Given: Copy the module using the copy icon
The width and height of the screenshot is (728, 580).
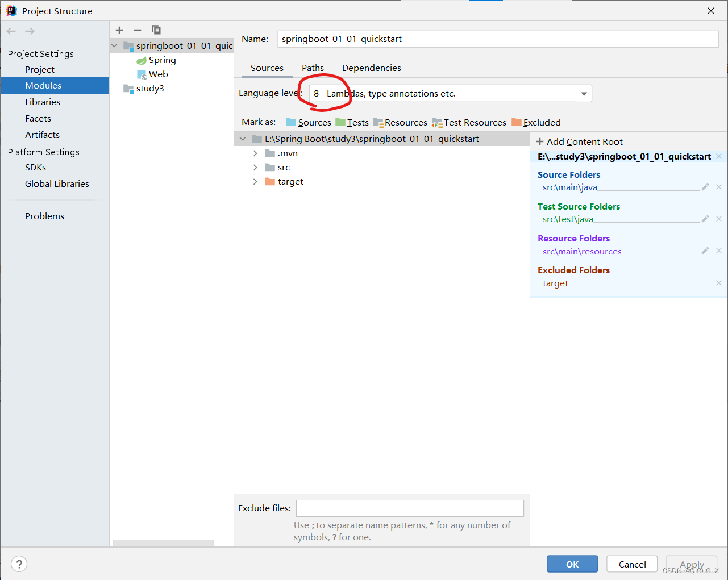Looking at the screenshot, I should point(156,30).
